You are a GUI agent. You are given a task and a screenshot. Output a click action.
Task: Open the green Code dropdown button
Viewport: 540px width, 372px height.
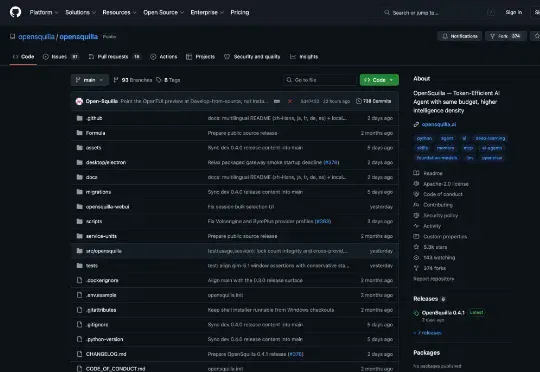[379, 80]
